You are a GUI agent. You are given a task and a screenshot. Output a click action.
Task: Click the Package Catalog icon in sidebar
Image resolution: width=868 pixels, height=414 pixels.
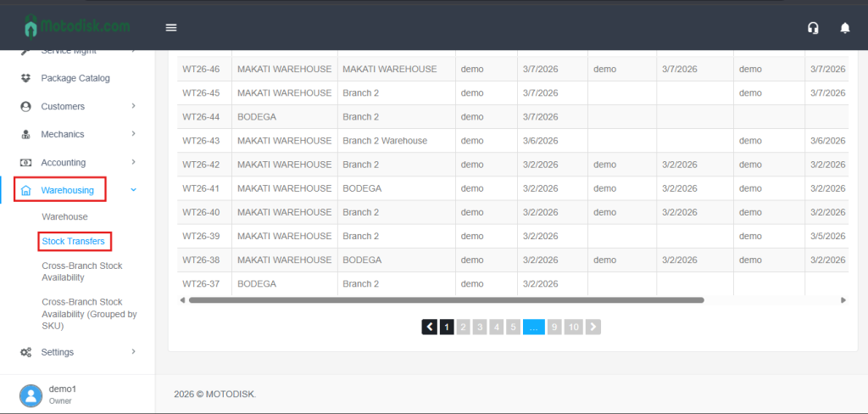click(x=25, y=78)
